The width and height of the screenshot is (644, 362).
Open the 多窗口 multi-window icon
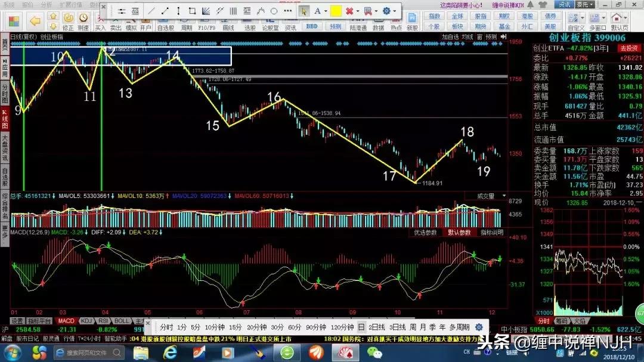click(595, 18)
